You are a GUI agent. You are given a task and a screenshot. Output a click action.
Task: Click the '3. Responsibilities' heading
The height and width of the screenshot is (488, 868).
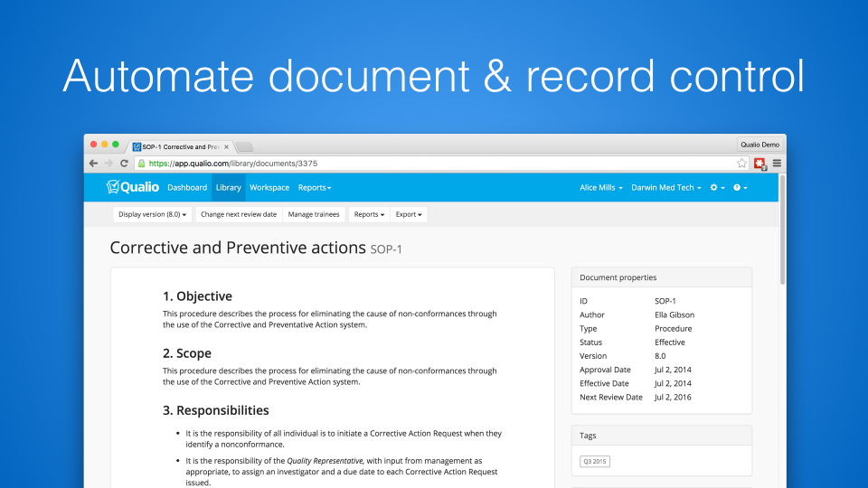215,410
